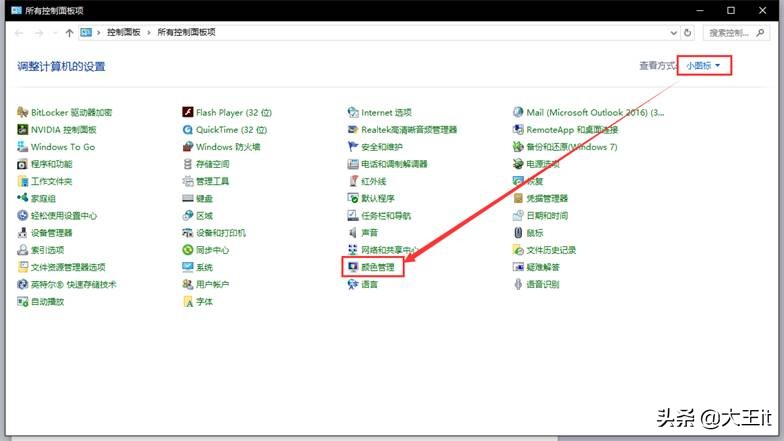Open the 系统 link
The image size is (784, 441).
click(204, 267)
